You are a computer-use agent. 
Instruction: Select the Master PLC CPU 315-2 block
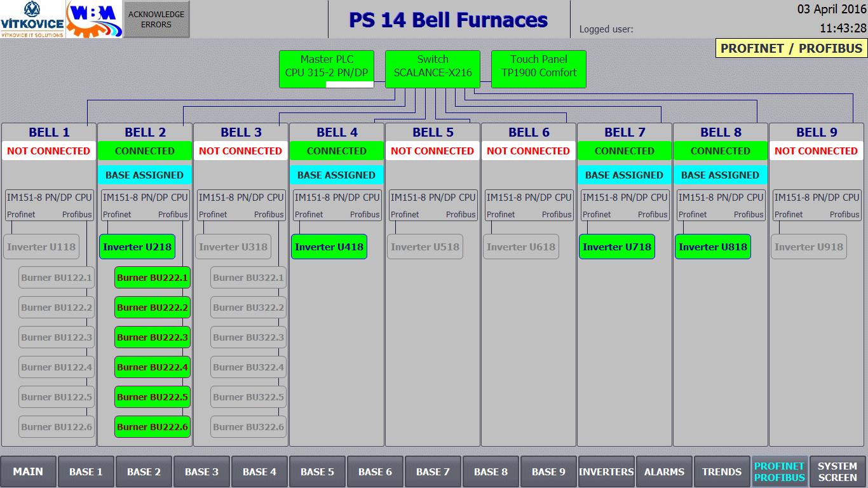tap(327, 69)
